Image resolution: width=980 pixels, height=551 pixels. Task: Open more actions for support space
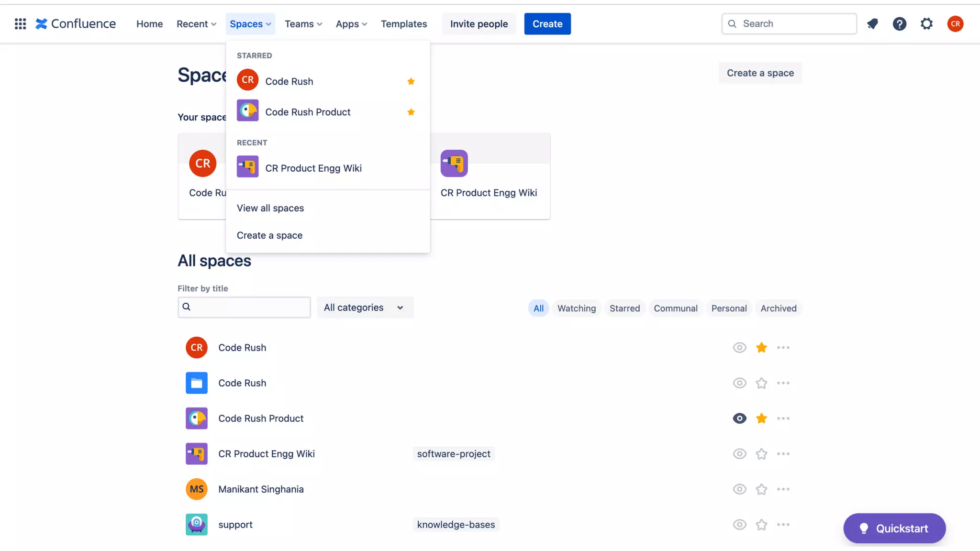click(783, 525)
